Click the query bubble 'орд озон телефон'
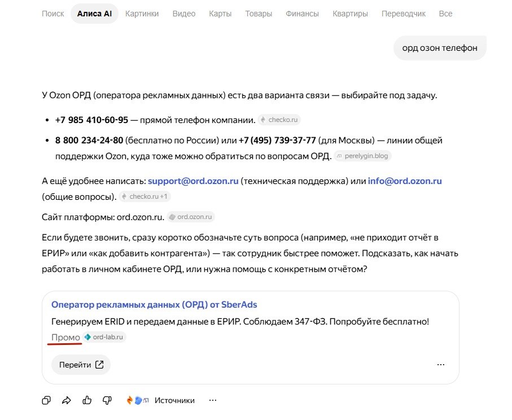The width and height of the screenshot is (512, 420). click(x=440, y=48)
